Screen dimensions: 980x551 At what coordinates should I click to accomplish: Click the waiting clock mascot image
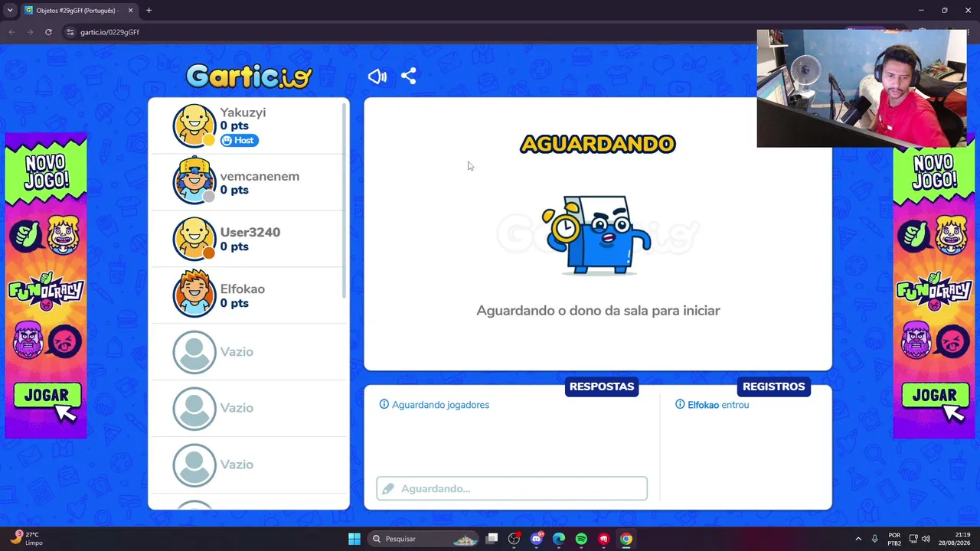[596, 235]
